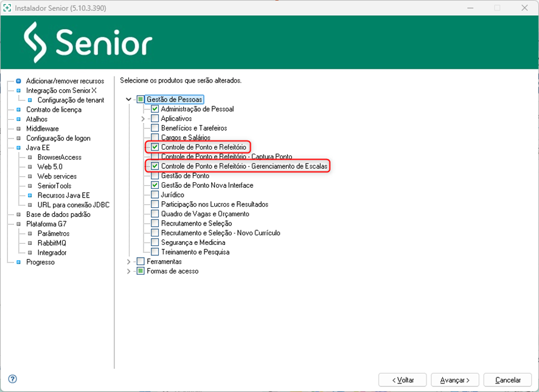Open Integração com Senior X step
Image resolution: width=539 pixels, height=392 pixels.
(x=61, y=91)
